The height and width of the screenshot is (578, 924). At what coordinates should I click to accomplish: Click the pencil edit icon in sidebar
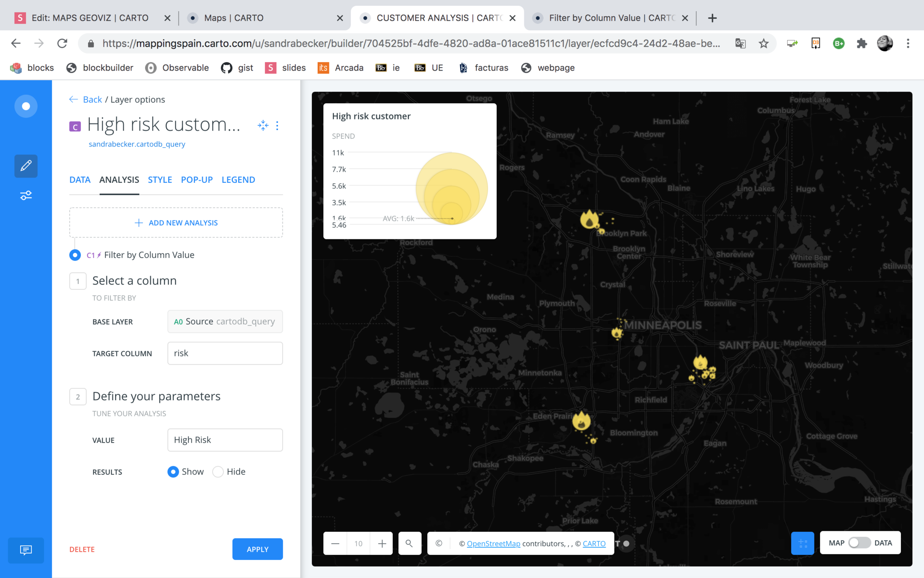point(26,166)
